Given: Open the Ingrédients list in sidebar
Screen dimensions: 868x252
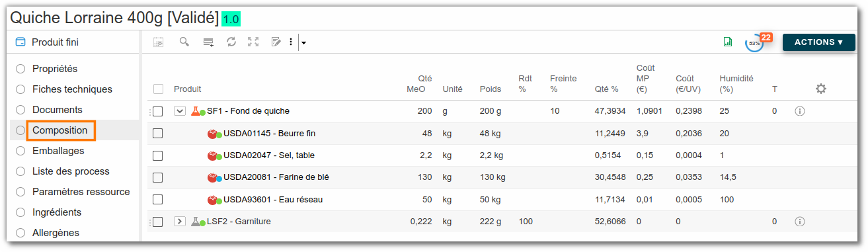Looking at the screenshot, I should pyautogui.click(x=57, y=212).
